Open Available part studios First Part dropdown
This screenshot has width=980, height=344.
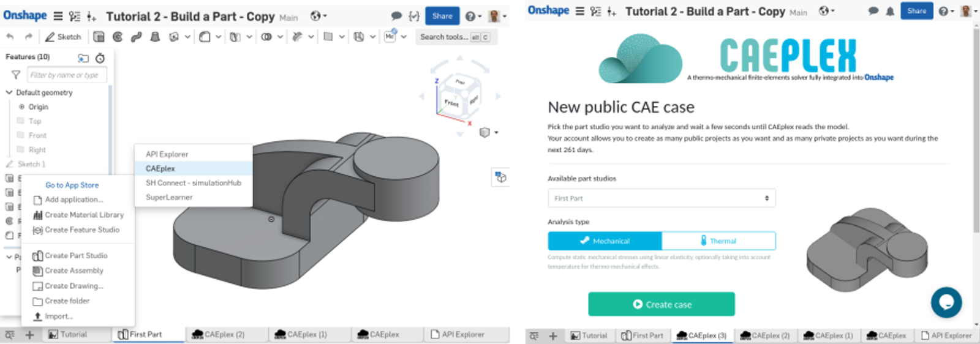tap(661, 198)
